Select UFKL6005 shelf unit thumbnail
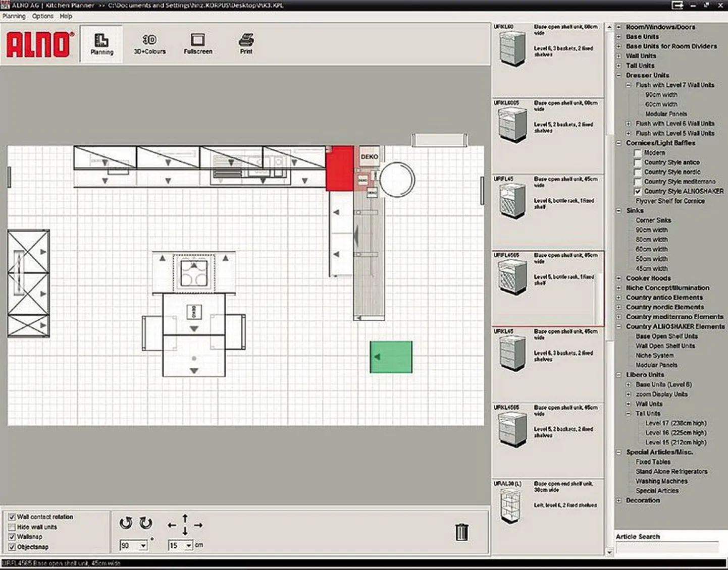728x570 pixels. (x=512, y=125)
